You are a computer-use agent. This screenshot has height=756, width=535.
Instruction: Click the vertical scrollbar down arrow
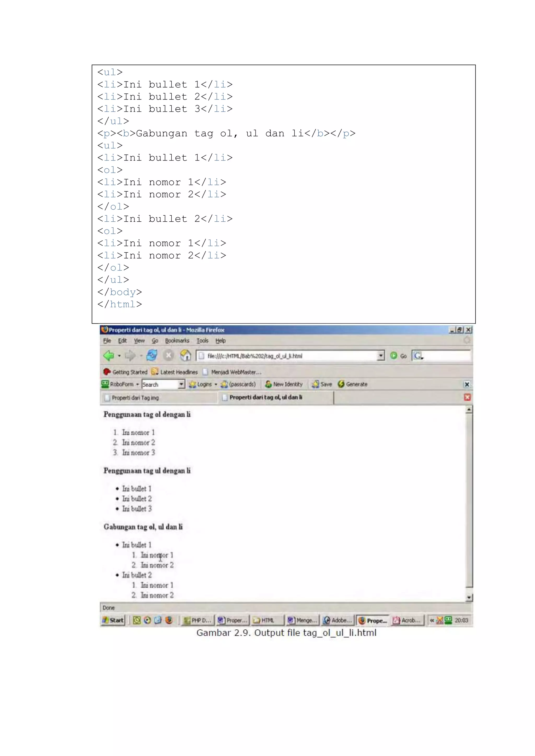pyautogui.click(x=469, y=597)
